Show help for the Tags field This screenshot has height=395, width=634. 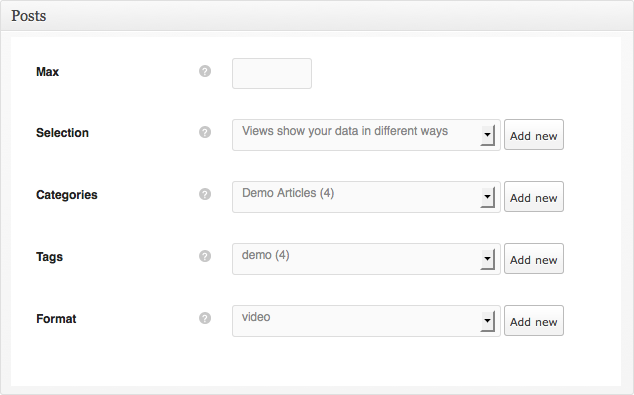[x=205, y=256]
